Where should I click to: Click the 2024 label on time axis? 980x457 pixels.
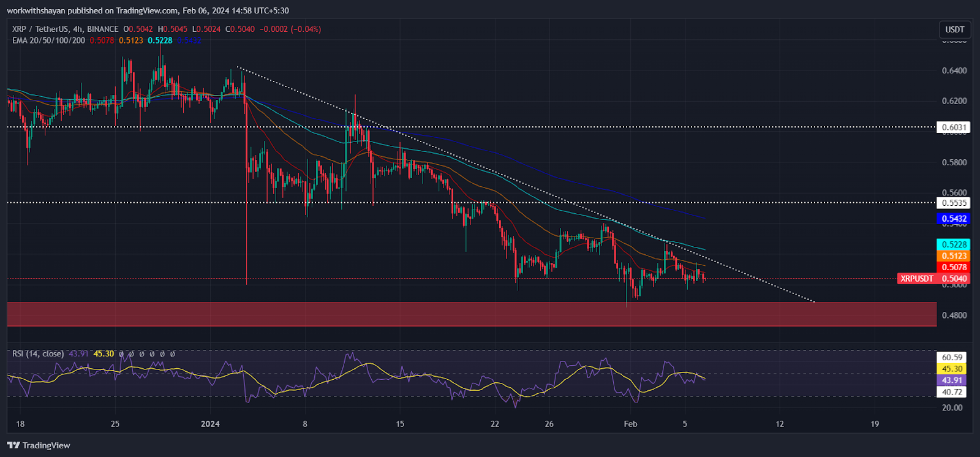click(x=210, y=424)
